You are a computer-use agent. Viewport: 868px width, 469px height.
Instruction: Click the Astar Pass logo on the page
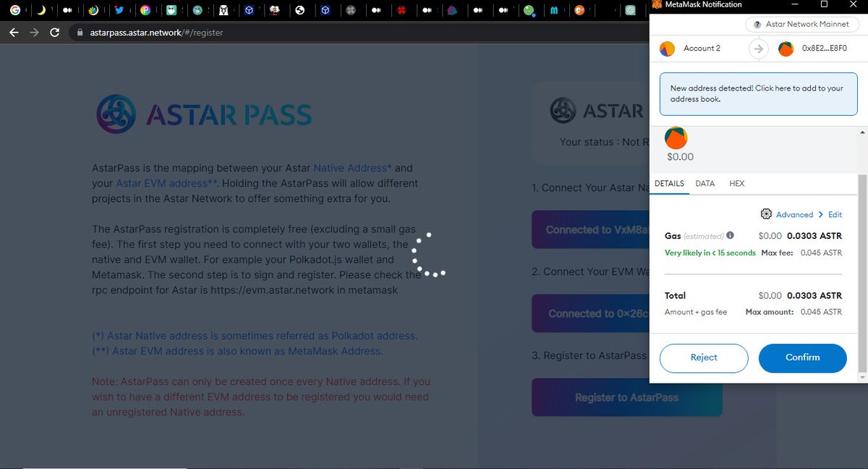[205, 114]
